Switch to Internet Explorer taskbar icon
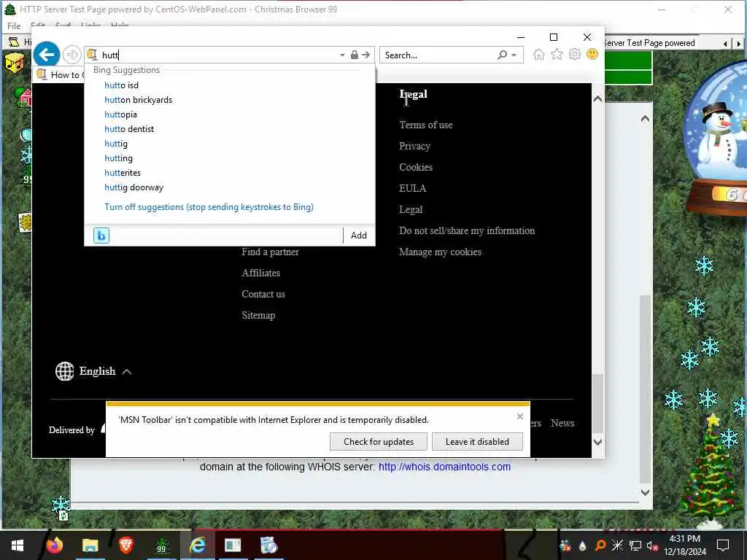The height and width of the screenshot is (560, 747). 197,545
